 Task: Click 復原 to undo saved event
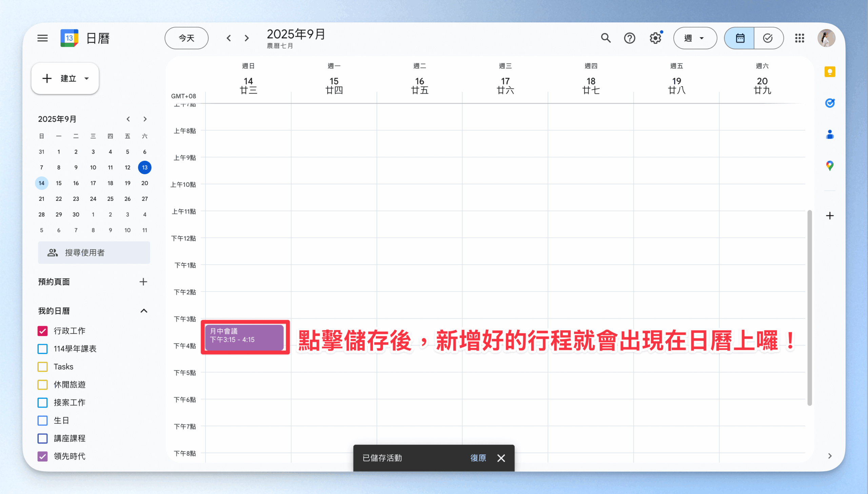pyautogui.click(x=478, y=458)
